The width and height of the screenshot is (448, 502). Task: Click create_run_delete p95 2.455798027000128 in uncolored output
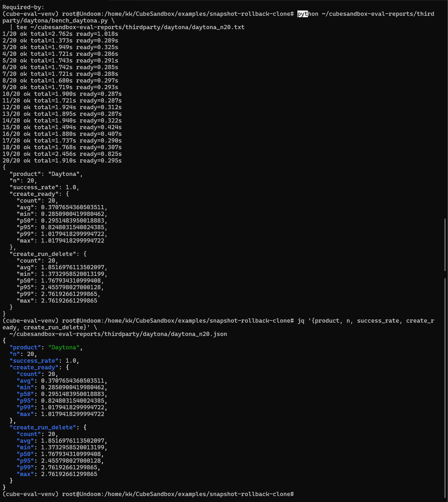60,287
